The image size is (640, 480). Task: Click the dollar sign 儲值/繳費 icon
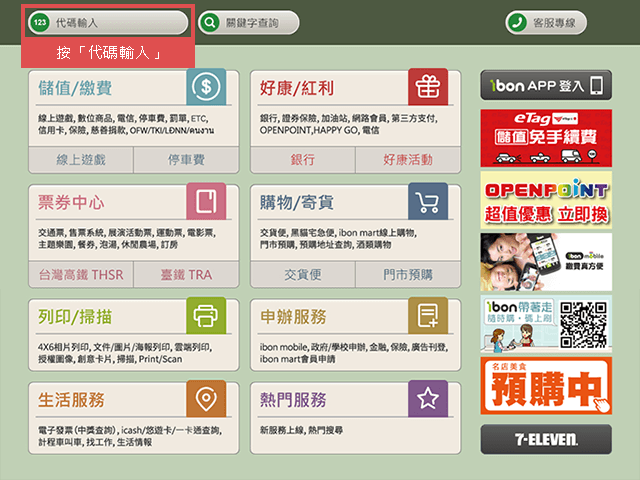206,87
